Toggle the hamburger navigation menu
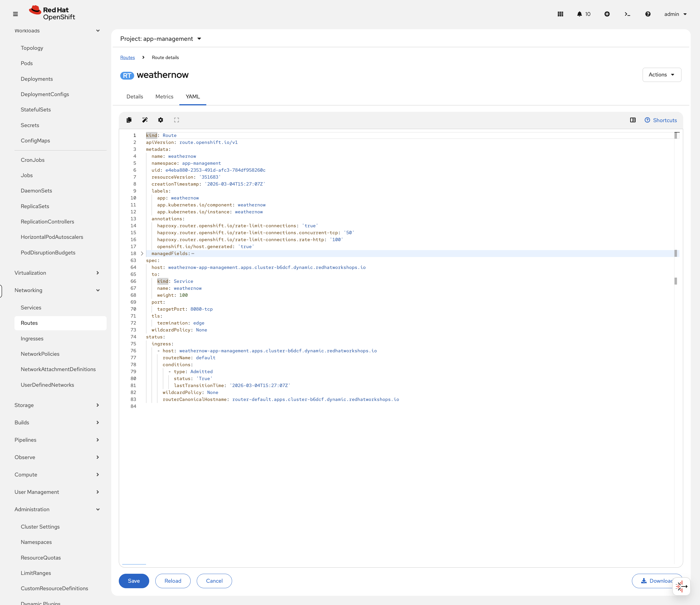Screen dimensions: 700x605 (16, 14)
